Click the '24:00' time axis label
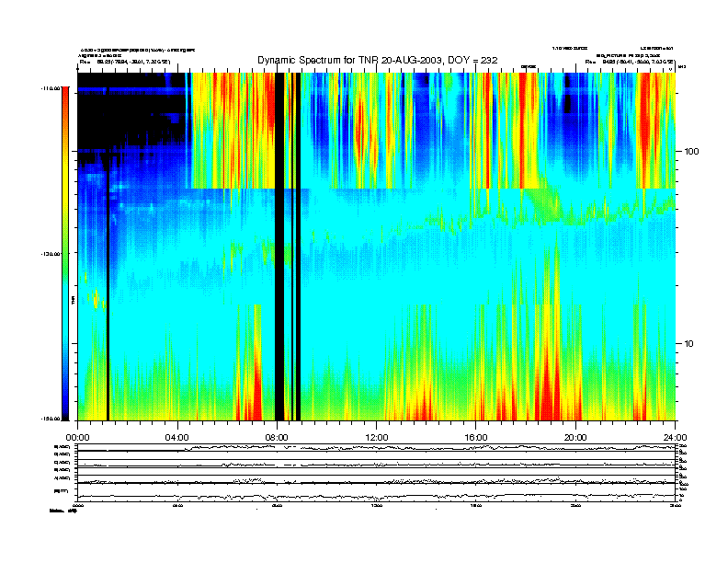Screen dimensions: 728x563 pyautogui.click(x=675, y=438)
